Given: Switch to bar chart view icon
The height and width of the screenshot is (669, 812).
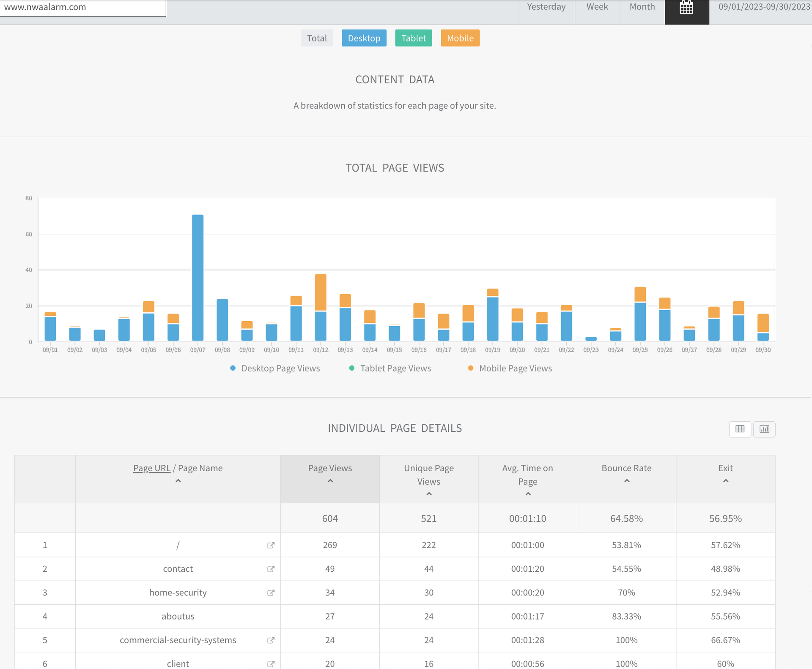Looking at the screenshot, I should pos(764,429).
